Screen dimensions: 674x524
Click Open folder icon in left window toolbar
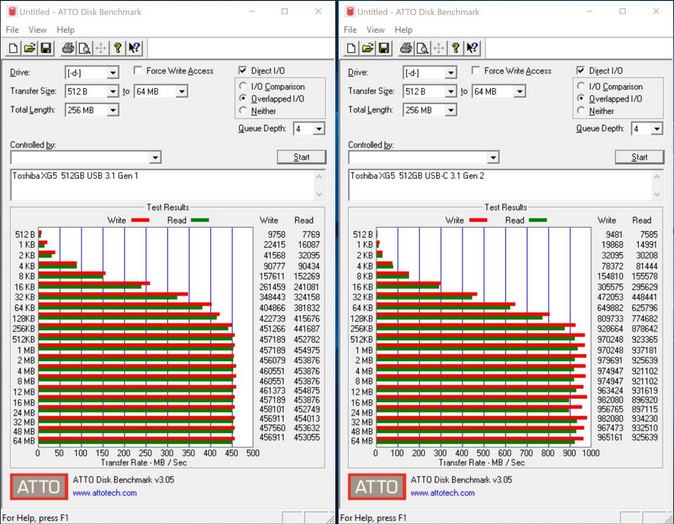[x=30, y=48]
